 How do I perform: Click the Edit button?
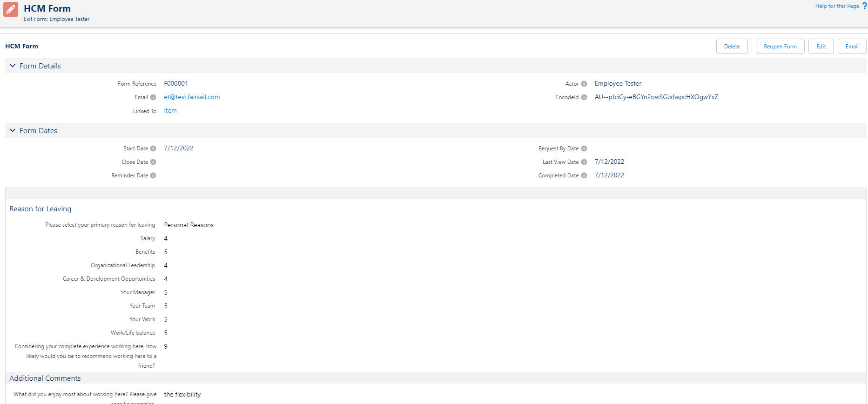click(x=821, y=46)
